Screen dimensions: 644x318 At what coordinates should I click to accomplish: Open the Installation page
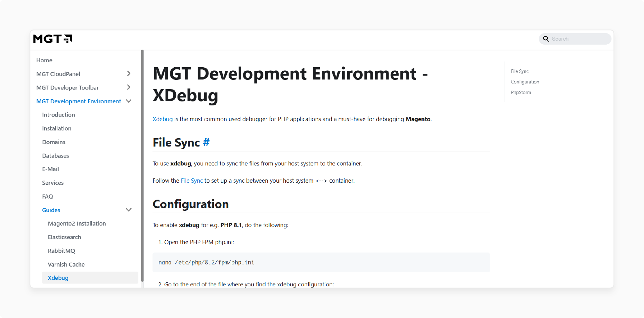(x=57, y=128)
